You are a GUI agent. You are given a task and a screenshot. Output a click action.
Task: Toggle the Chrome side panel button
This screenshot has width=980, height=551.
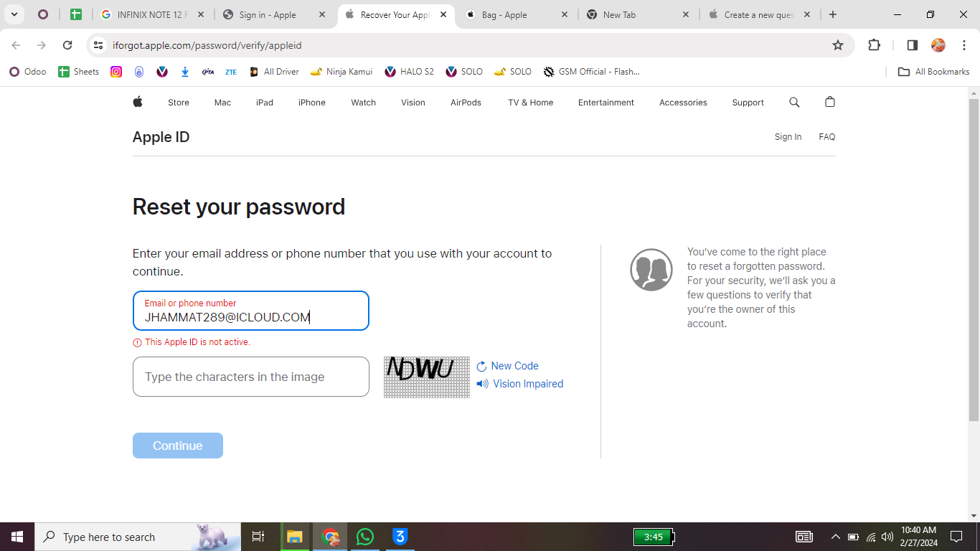[913, 45]
